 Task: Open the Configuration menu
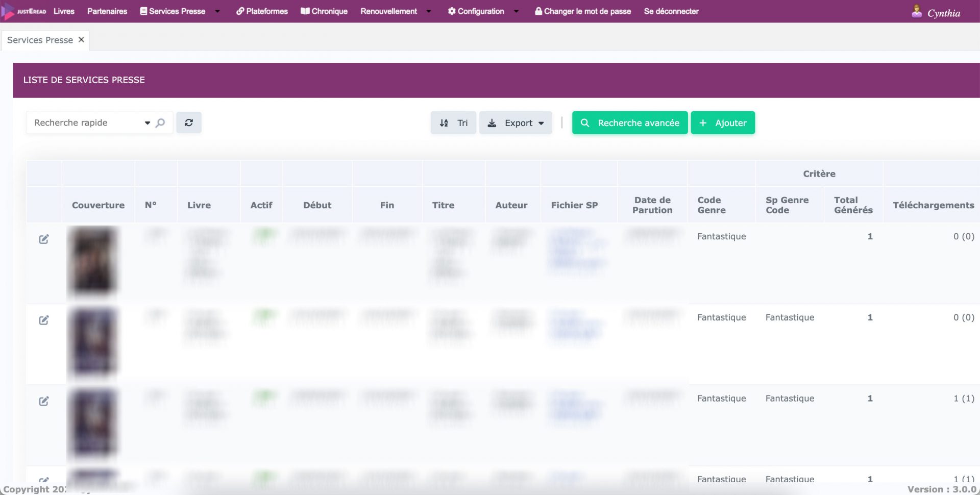click(x=476, y=11)
